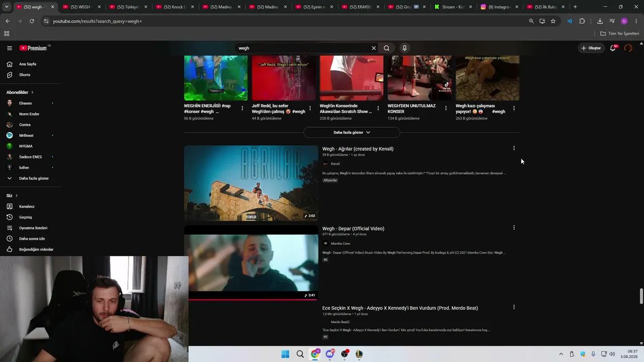Open Wegh - Depar (Official Video) title

tap(353, 229)
